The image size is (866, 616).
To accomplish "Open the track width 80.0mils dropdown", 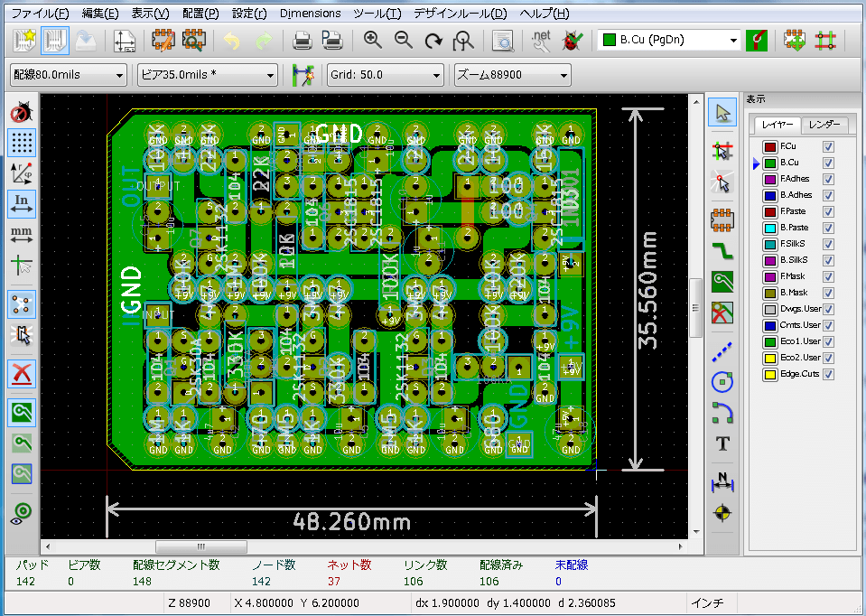I will [69, 75].
